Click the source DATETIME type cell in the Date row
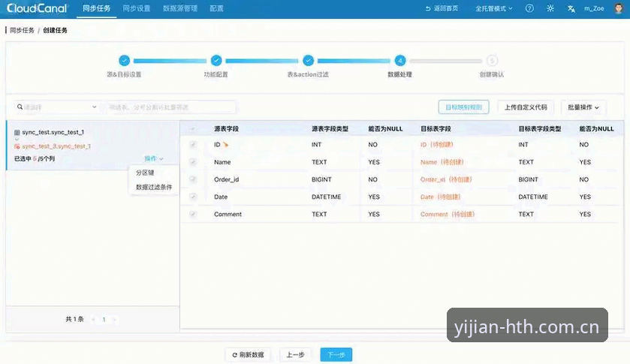Image resolution: width=630 pixels, height=364 pixels. [x=326, y=197]
